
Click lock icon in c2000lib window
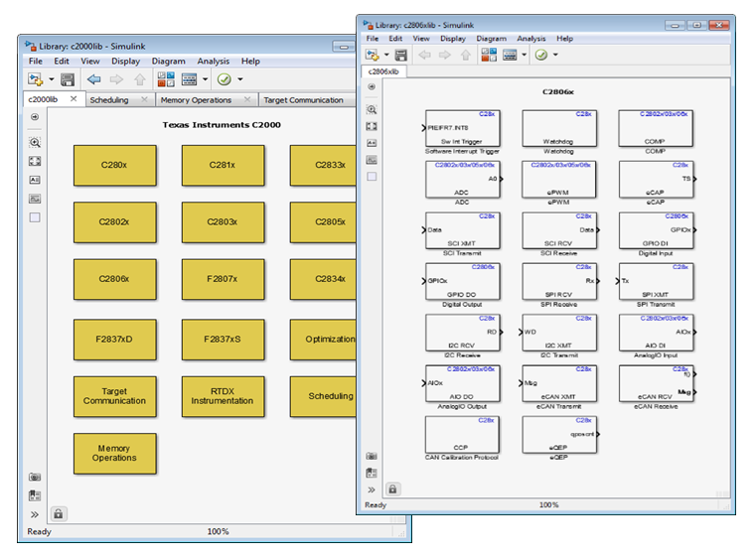pos(59,513)
